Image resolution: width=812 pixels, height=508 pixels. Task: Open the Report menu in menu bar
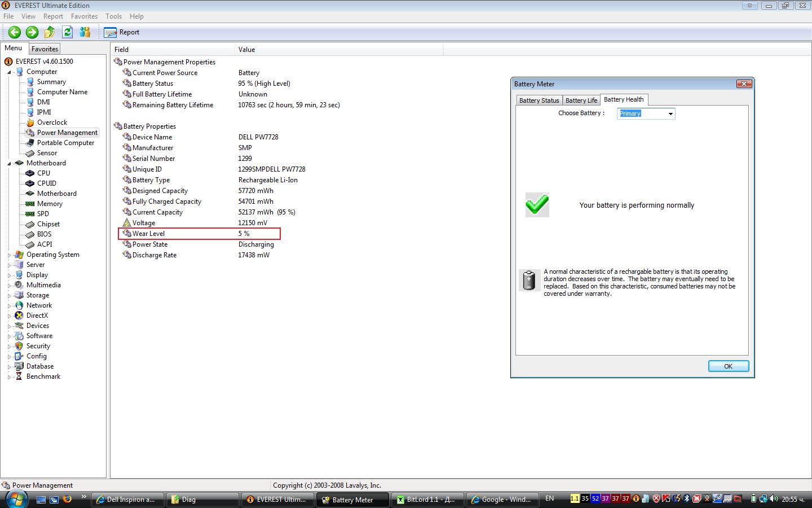(x=53, y=16)
